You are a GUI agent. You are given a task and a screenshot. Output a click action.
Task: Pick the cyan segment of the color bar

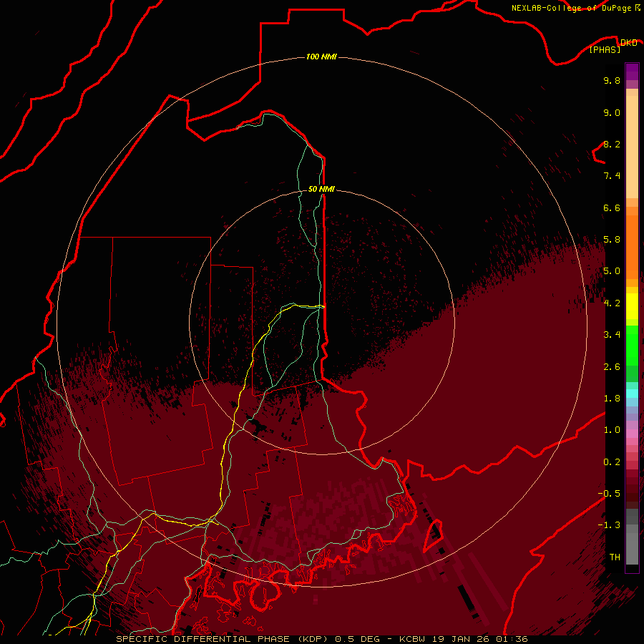point(632,394)
